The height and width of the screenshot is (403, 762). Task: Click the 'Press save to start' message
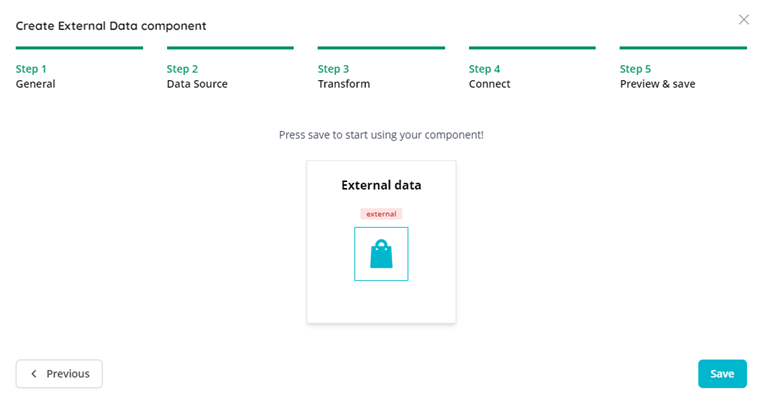tap(381, 135)
